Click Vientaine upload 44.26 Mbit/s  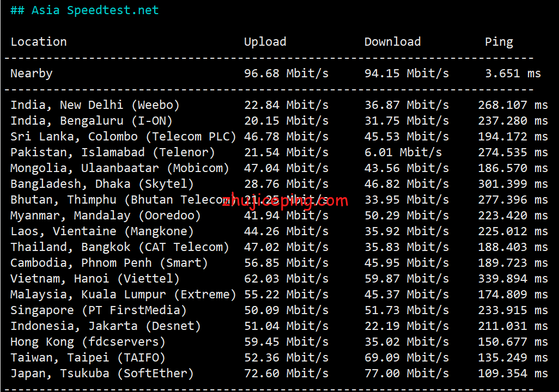tap(286, 231)
